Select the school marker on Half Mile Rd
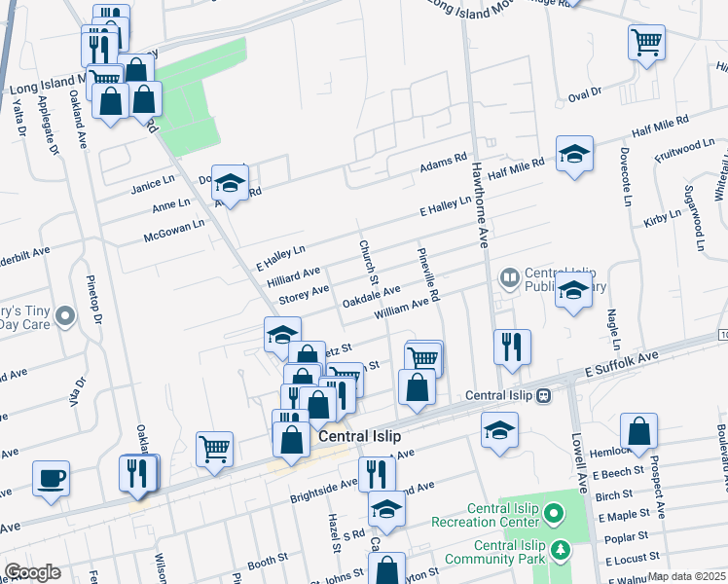This screenshot has height=584, width=728. (574, 156)
